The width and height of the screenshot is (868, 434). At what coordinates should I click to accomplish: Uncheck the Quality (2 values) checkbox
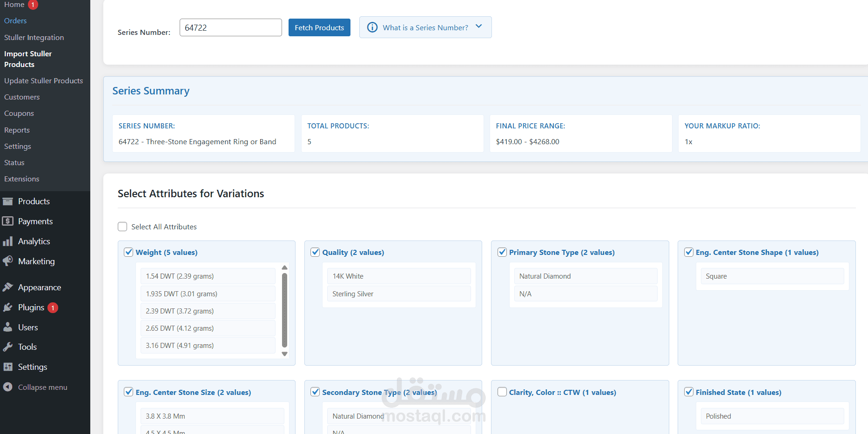315,252
